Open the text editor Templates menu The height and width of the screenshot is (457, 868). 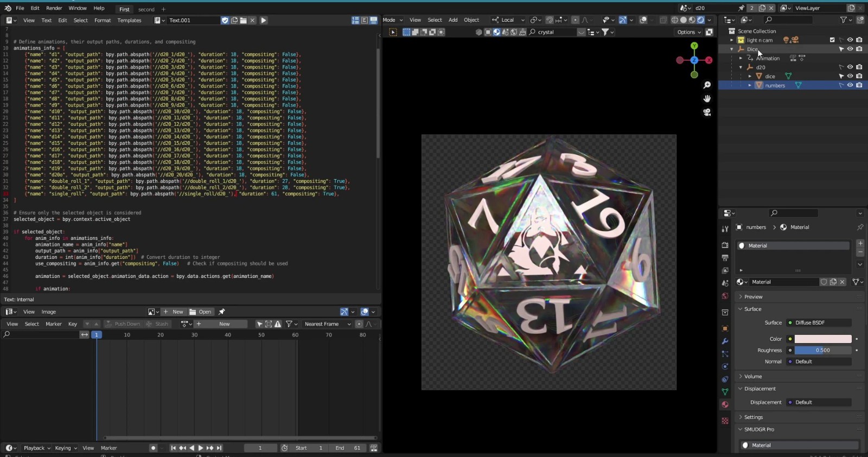(129, 20)
